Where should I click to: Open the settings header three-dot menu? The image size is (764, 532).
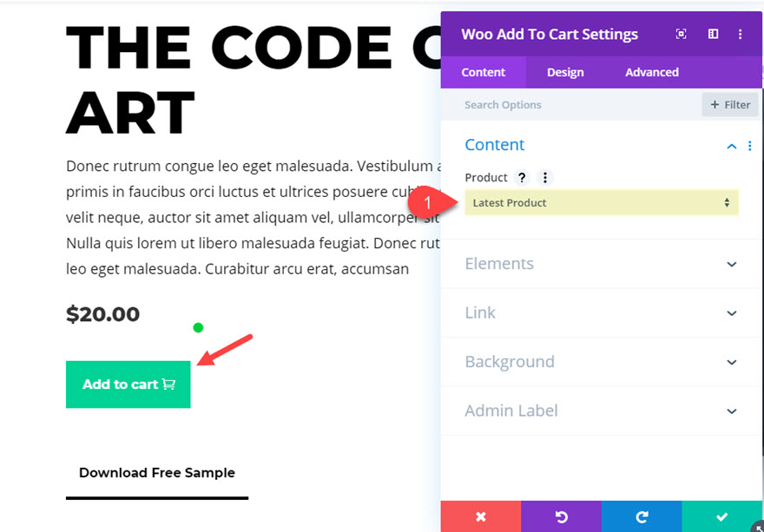740,34
